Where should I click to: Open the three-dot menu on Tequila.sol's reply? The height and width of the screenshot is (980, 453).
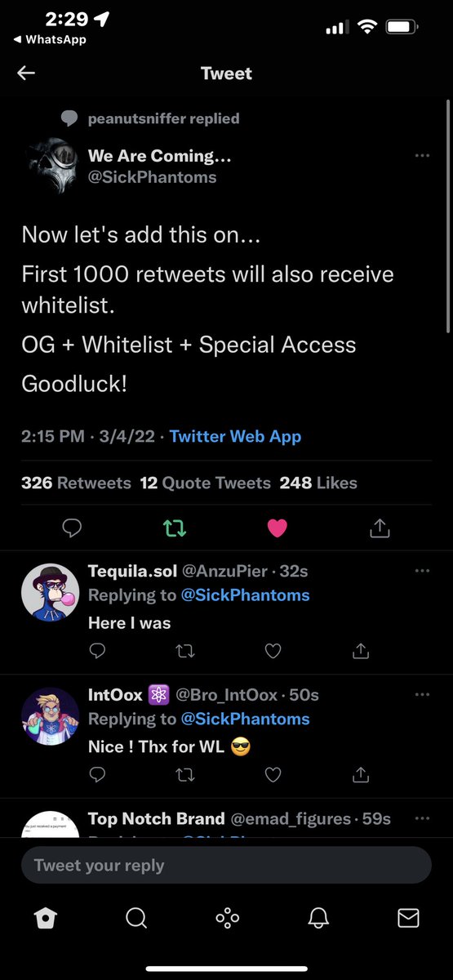[422, 571]
